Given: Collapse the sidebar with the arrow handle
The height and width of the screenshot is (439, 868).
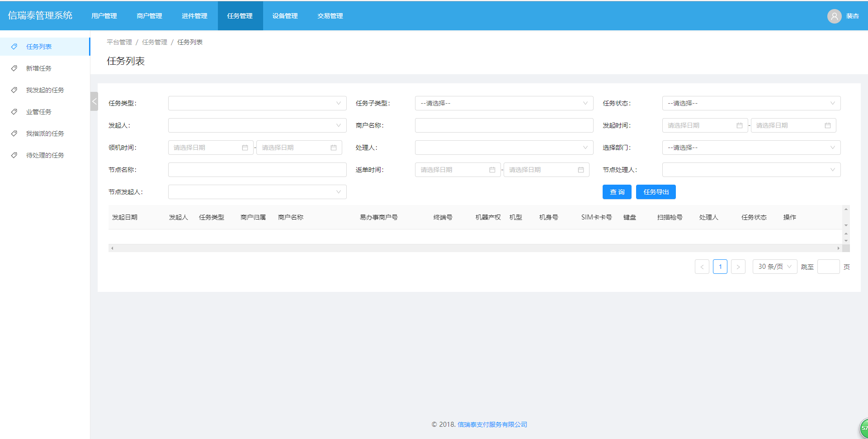Looking at the screenshot, I should [94, 101].
